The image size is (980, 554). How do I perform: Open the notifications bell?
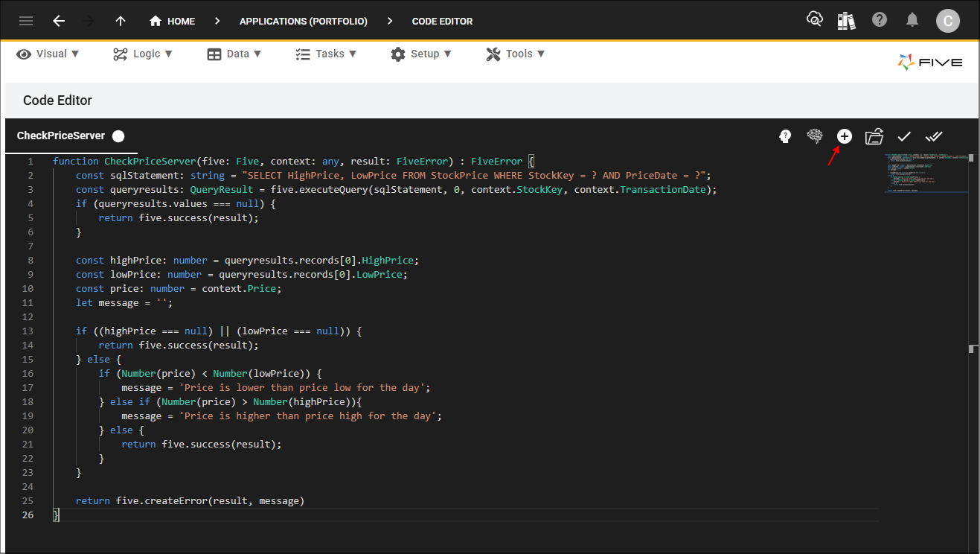click(912, 20)
